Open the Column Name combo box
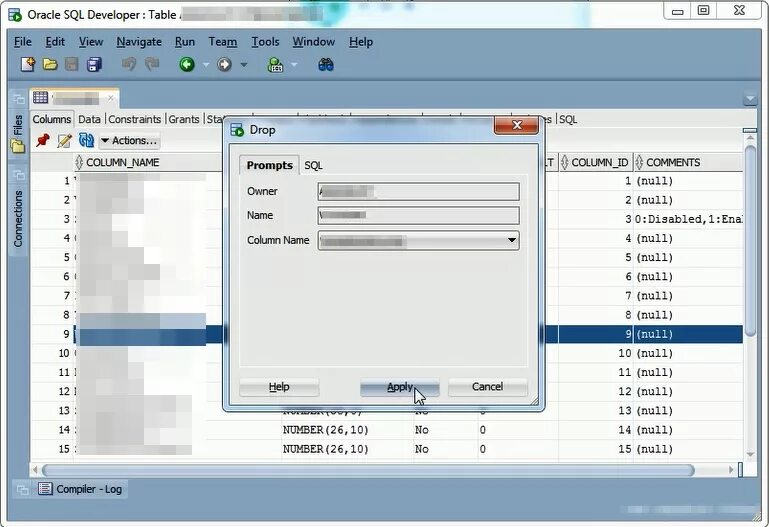 click(418, 240)
